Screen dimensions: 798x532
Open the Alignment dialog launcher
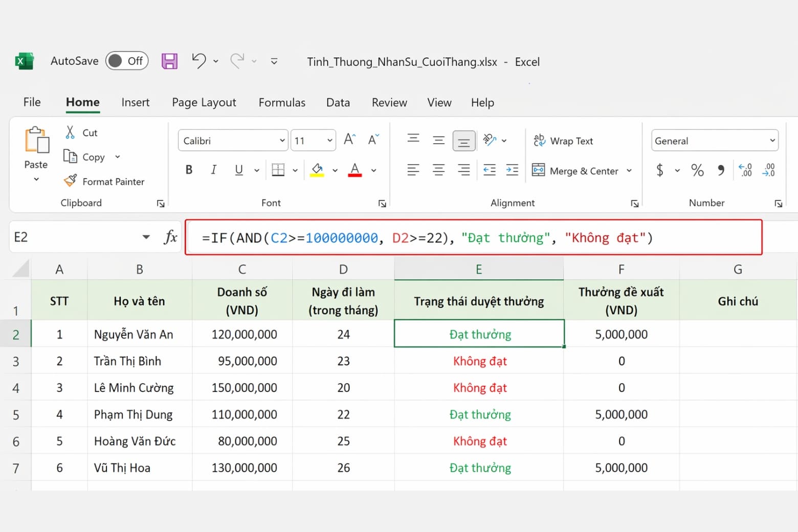(x=635, y=204)
